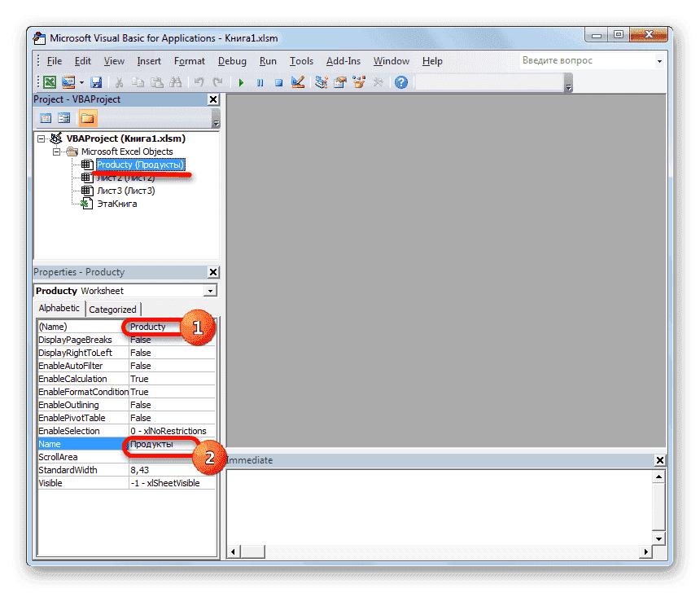Image resolution: width=700 pixels, height=593 pixels.
Task: Stop the macro with the Reset icon
Action: tap(278, 81)
